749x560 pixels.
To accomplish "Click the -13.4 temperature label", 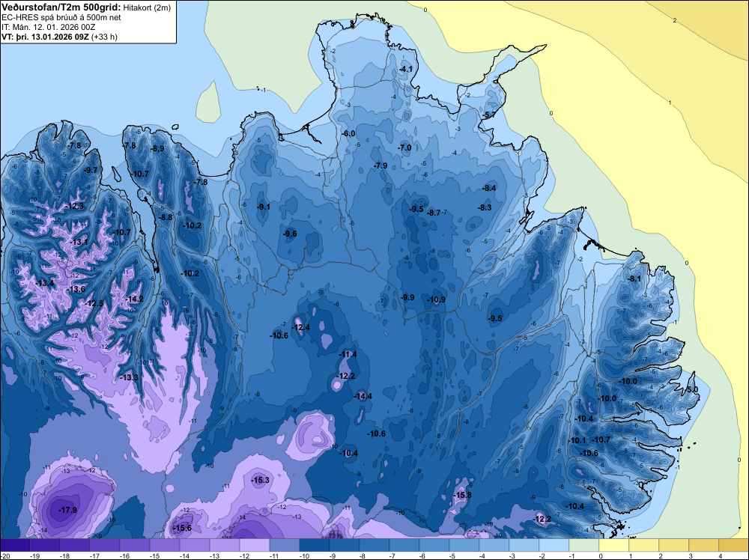I will pyautogui.click(x=44, y=283).
